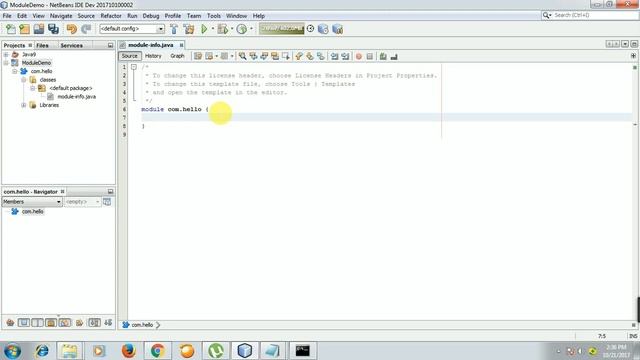Open the NetBeans cube icon on the taskbar

pos(244,351)
